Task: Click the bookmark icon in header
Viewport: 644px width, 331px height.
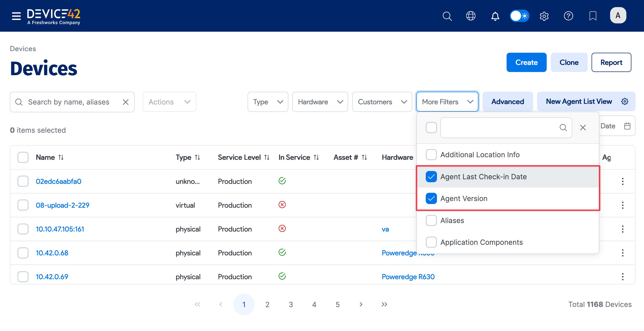Action: coord(593,16)
